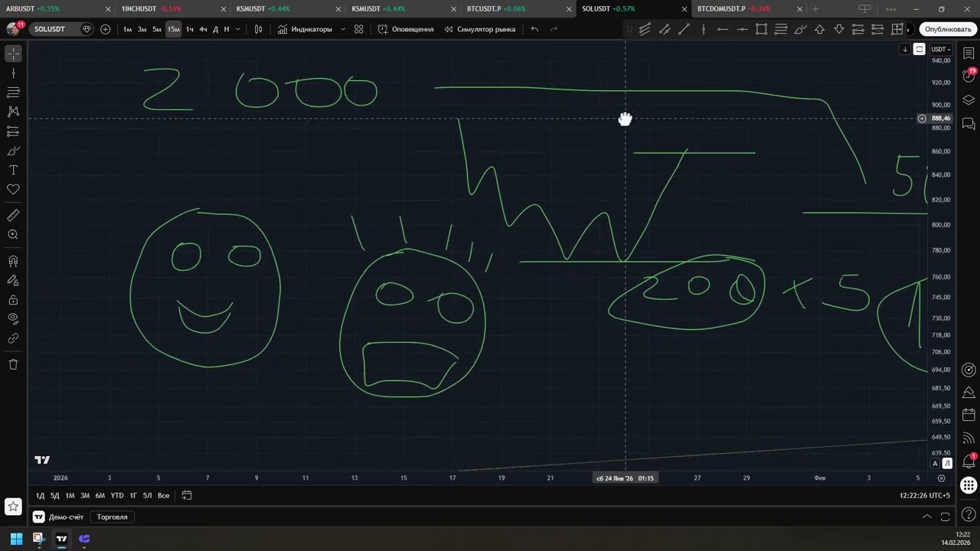Viewport: 980px width, 551px height.
Task: Select the 1m timeframe
Action: (x=128, y=29)
